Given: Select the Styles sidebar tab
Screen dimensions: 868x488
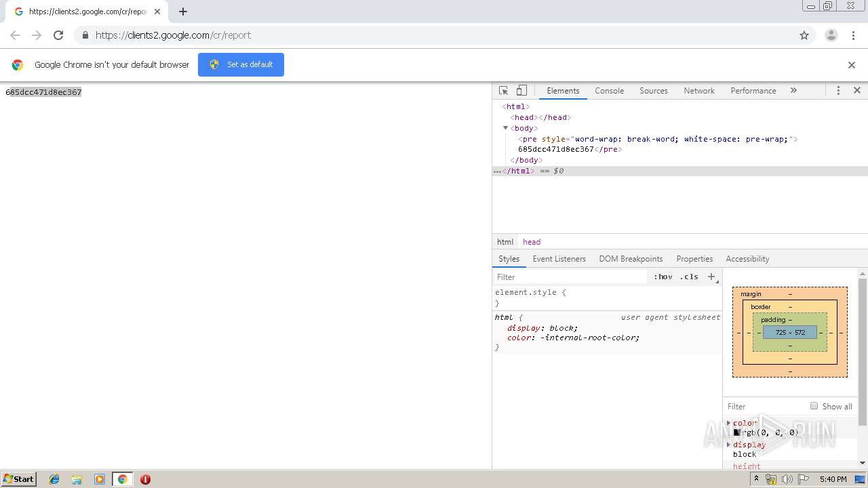Looking at the screenshot, I should (x=509, y=259).
